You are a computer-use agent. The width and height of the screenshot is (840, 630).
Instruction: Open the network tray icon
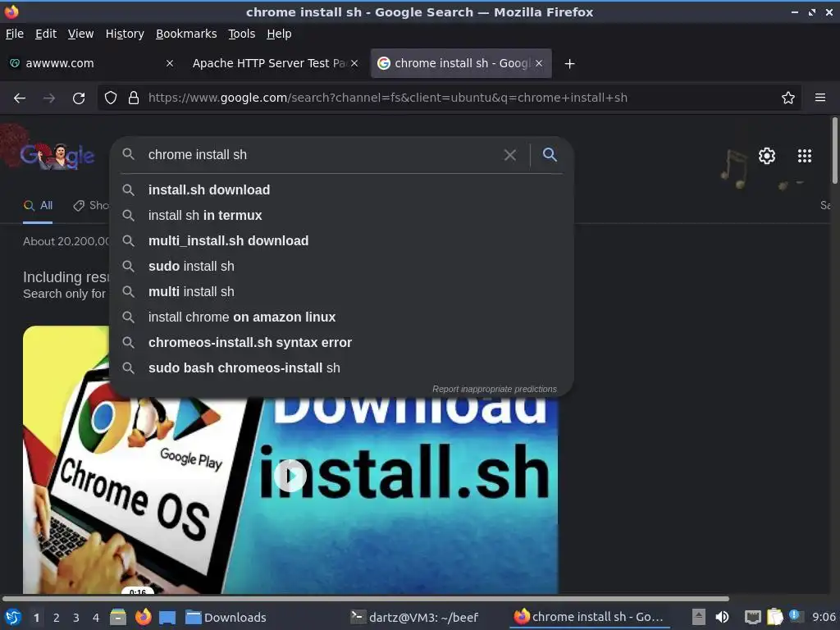[753, 618]
